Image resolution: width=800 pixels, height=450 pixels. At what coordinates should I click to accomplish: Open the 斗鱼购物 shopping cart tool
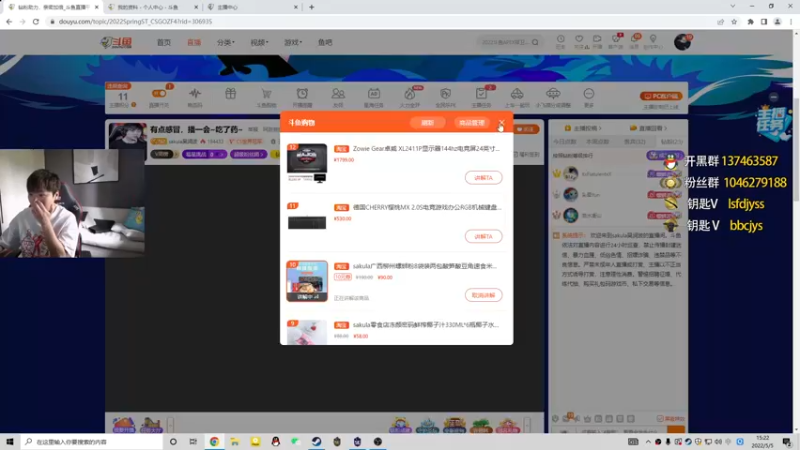(266, 97)
